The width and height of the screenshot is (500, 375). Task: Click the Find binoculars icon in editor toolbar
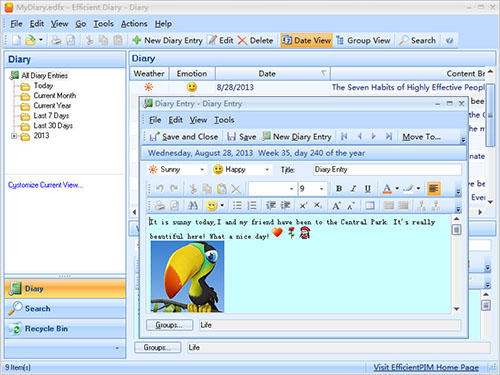click(193, 206)
